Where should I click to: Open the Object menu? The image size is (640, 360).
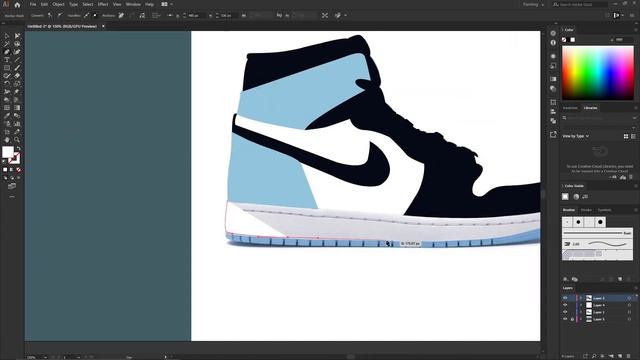pos(58,4)
